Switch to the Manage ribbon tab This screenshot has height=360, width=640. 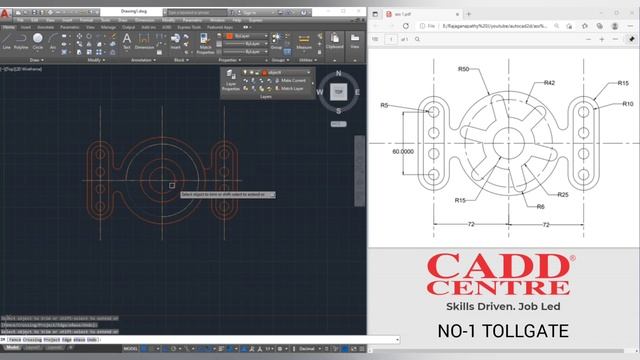108,27
